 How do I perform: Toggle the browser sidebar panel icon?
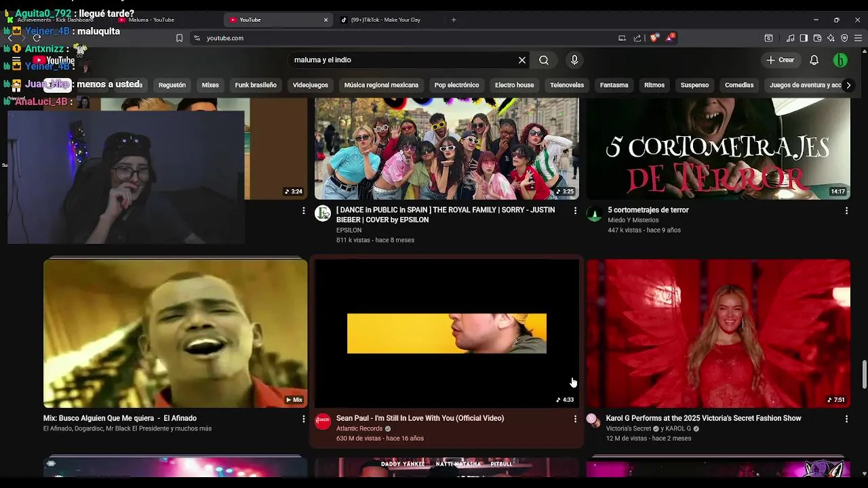[804, 38]
